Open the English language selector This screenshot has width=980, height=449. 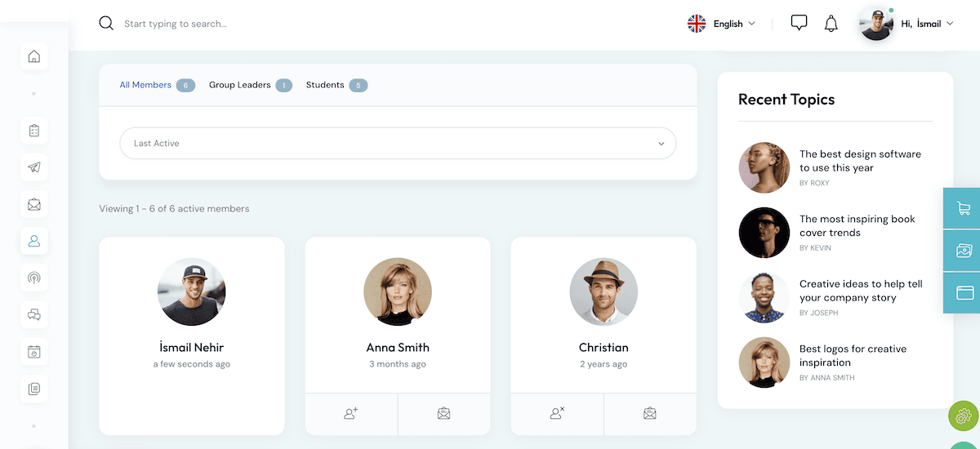click(722, 24)
